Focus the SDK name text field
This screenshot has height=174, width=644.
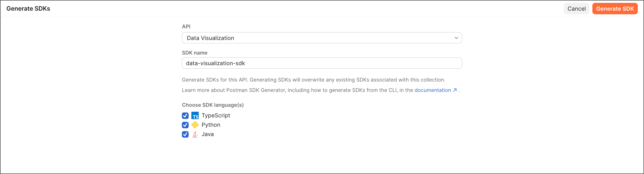[322, 63]
